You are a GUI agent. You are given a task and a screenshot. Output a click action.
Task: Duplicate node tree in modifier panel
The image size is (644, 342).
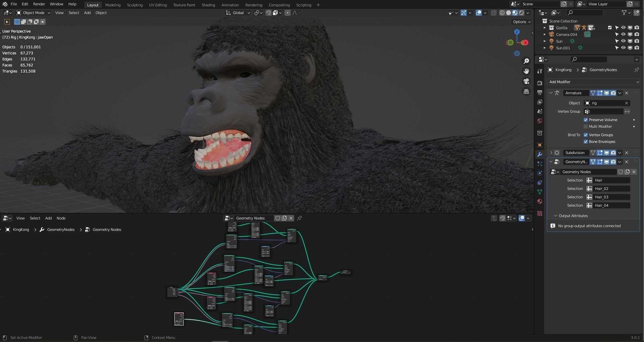click(x=627, y=172)
